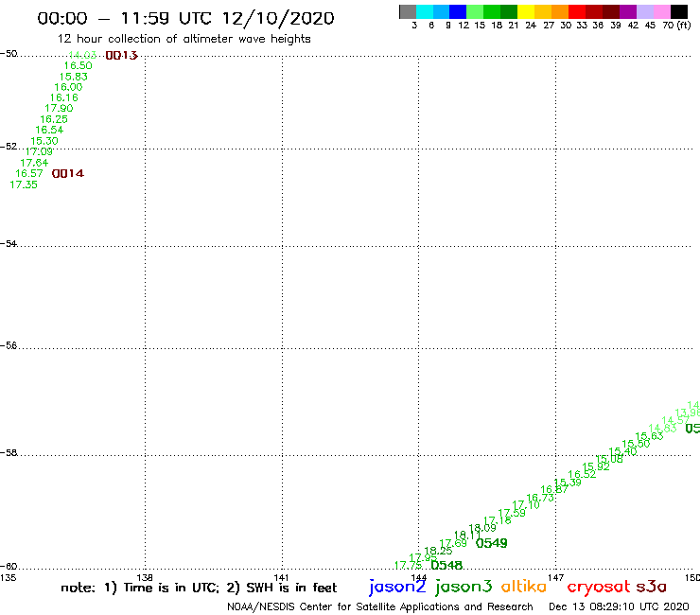Select the 16.00 wave height reading
Viewport: 700px width, 615px height.
[68, 87]
